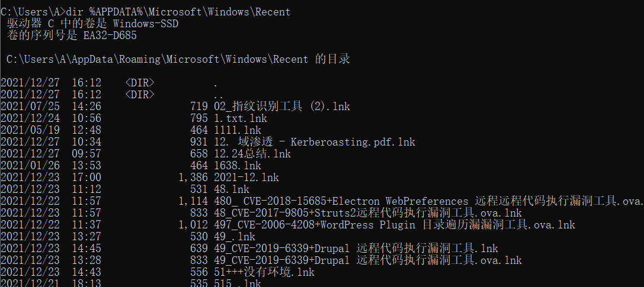Click the Windows-SSD volume label
The height and width of the screenshot is (287, 644).
[145, 24]
